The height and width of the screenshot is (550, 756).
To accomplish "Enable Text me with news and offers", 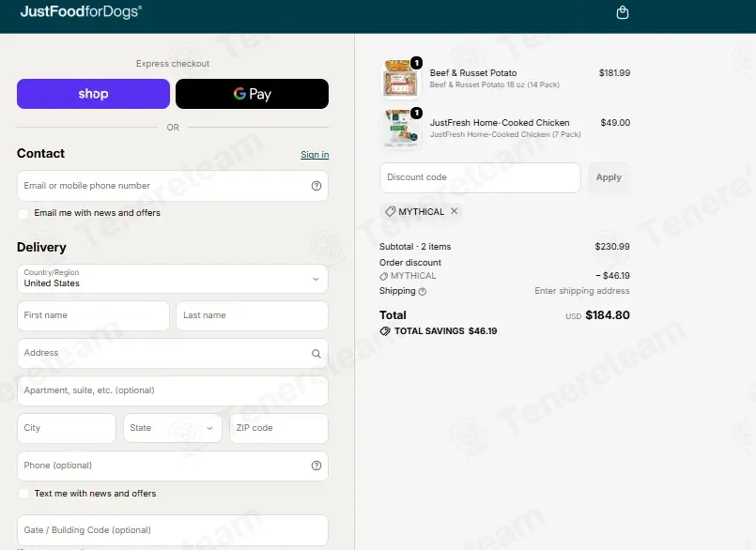I will click(x=23, y=494).
